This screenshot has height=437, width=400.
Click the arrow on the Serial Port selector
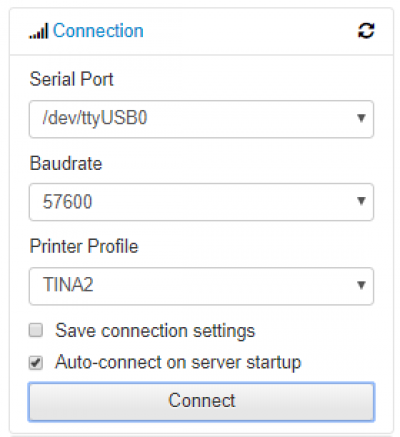(361, 118)
